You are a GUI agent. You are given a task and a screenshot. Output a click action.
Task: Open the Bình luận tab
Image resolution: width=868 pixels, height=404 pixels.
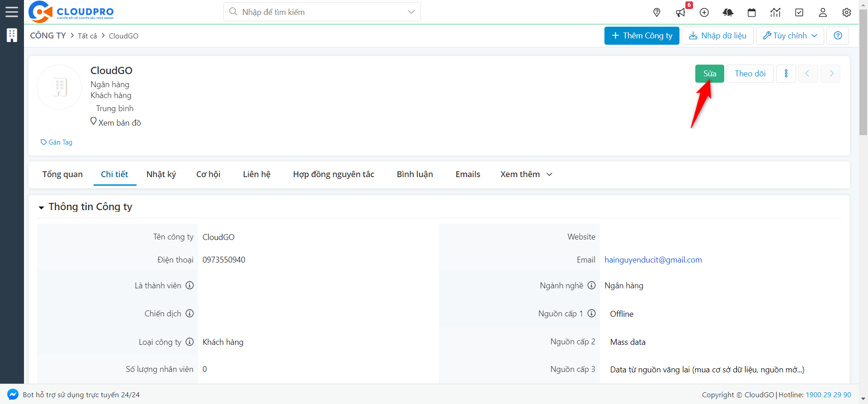click(x=415, y=174)
